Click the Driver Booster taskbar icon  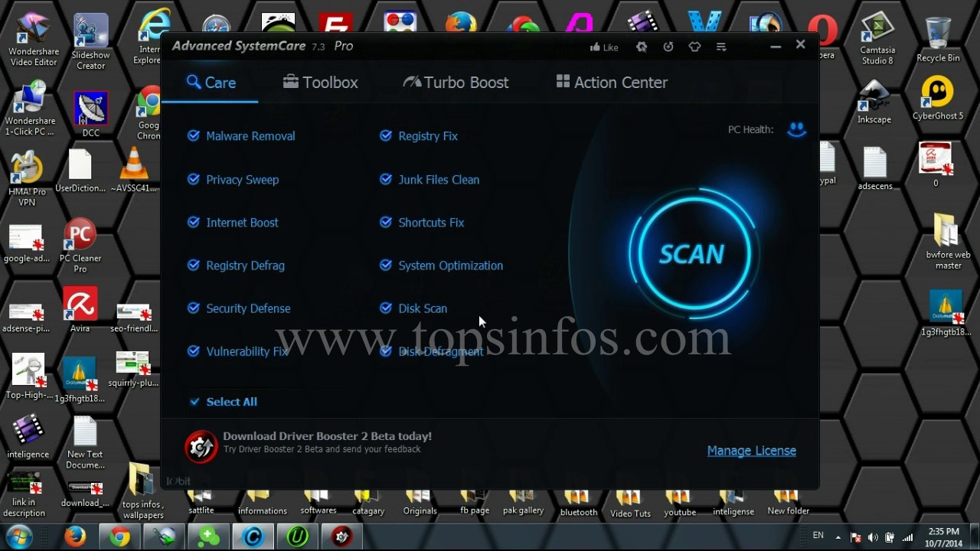[341, 536]
